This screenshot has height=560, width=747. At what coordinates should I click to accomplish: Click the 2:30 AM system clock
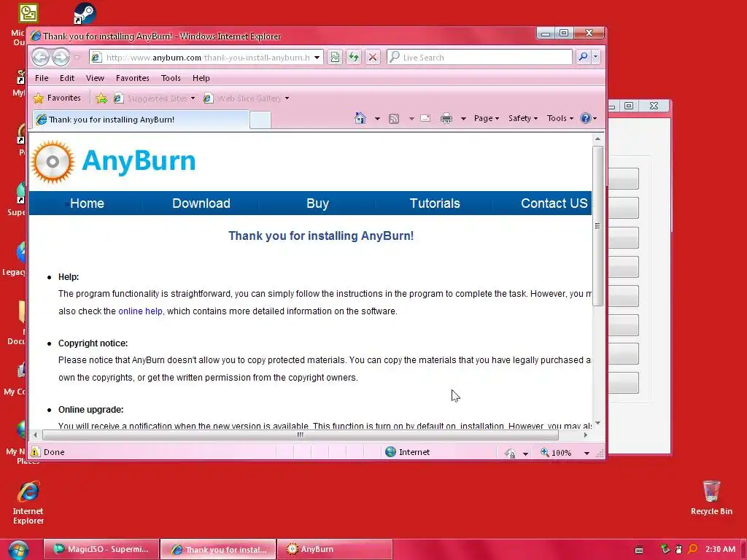point(720,549)
